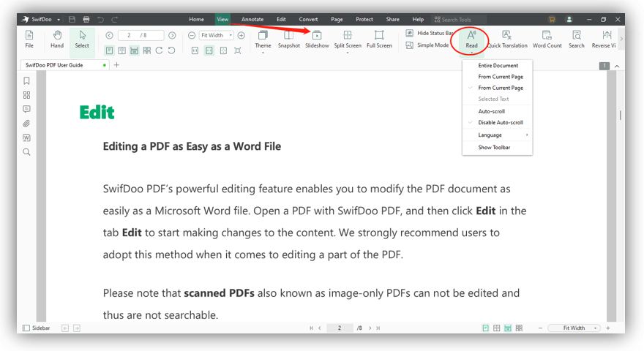This screenshot has width=644, height=351.
Task: Open the Search tool in ribbon
Action: coord(576,39)
